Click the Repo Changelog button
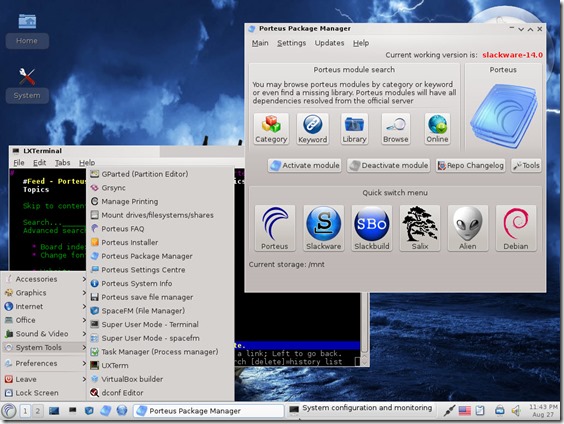The height and width of the screenshot is (424, 564). (x=470, y=165)
